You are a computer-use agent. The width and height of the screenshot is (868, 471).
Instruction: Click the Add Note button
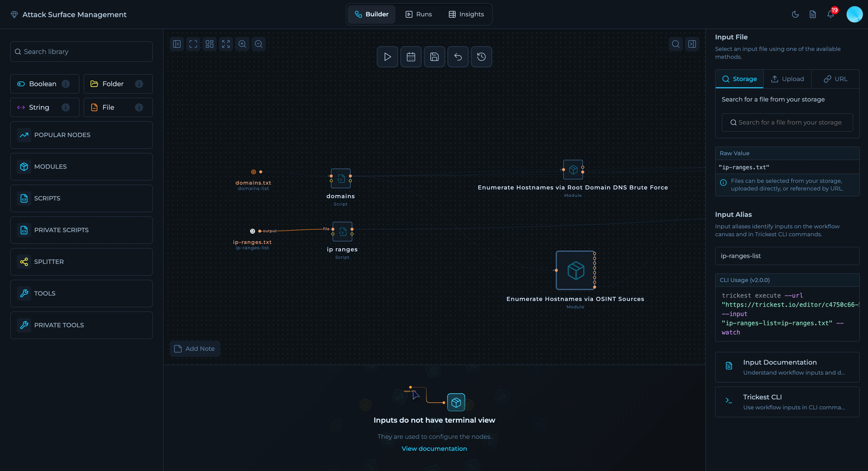[195, 349]
